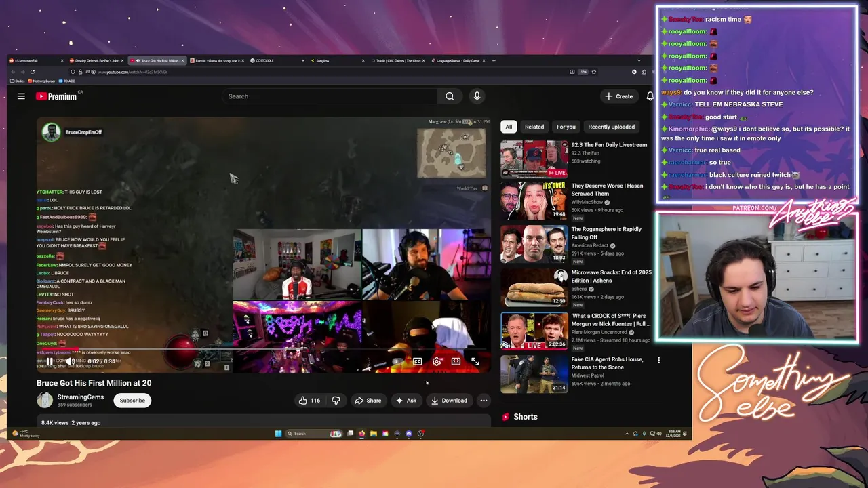The width and height of the screenshot is (868, 488).
Task: Open Piers Morgan vs Nick Fuentes video
Action: (x=610, y=320)
